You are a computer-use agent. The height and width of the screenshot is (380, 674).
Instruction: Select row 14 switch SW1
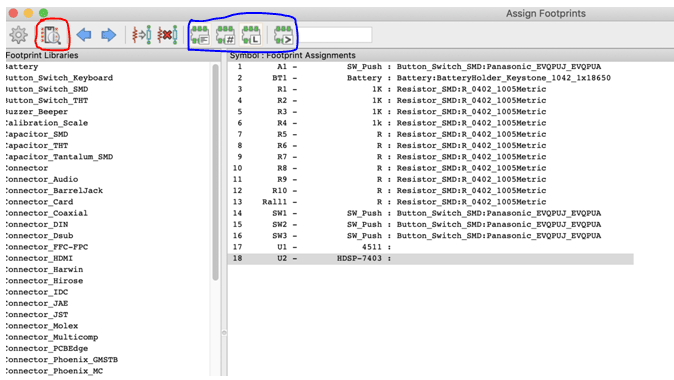[430, 213]
